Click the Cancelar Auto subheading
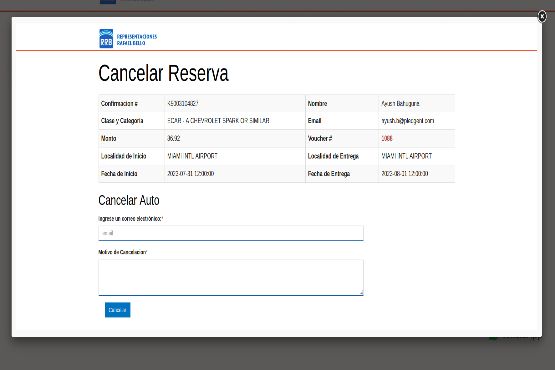 (129, 200)
